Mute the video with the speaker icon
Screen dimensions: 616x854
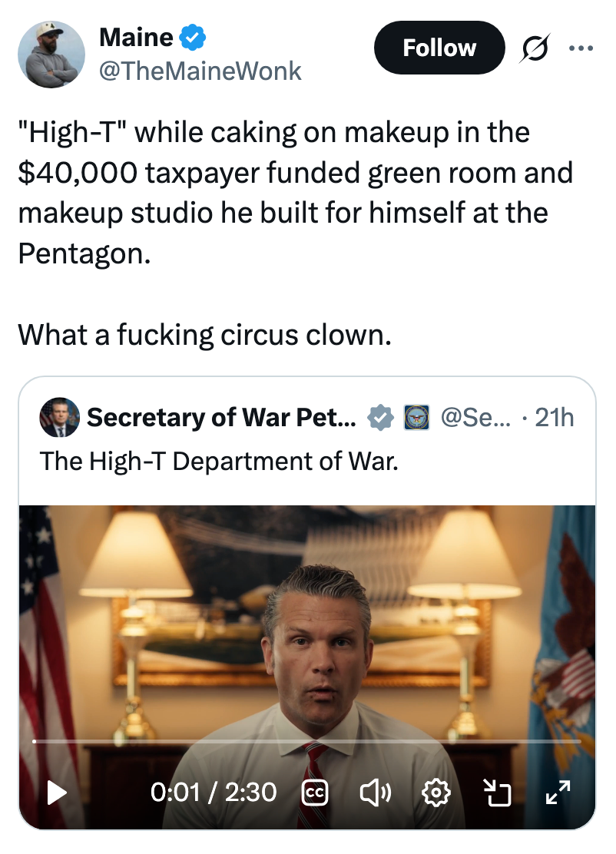pyautogui.click(x=375, y=793)
